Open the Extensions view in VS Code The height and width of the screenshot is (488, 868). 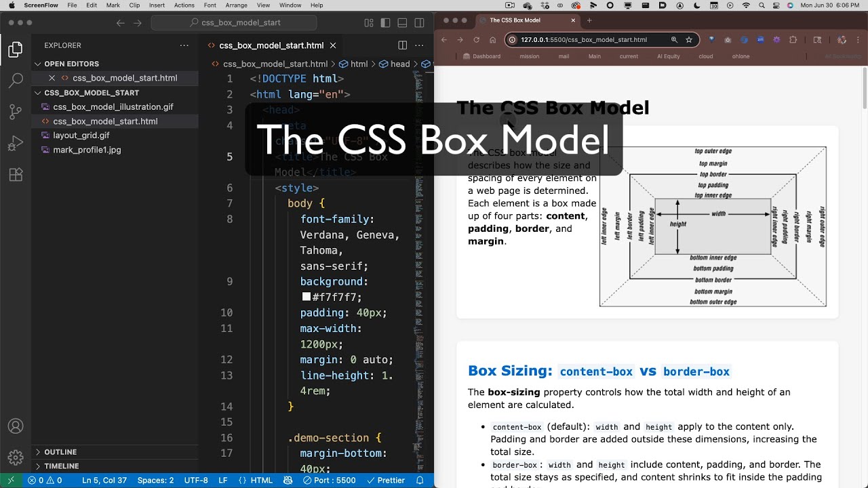coord(15,174)
